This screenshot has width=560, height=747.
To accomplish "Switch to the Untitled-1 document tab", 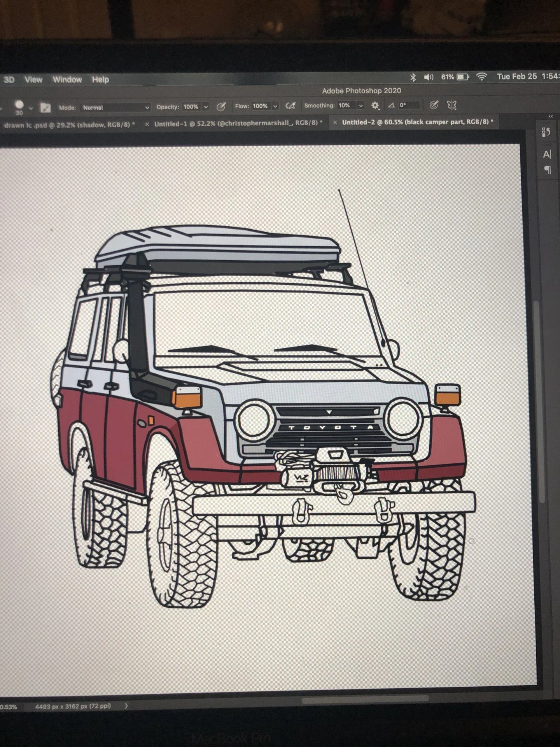I will tap(238, 123).
